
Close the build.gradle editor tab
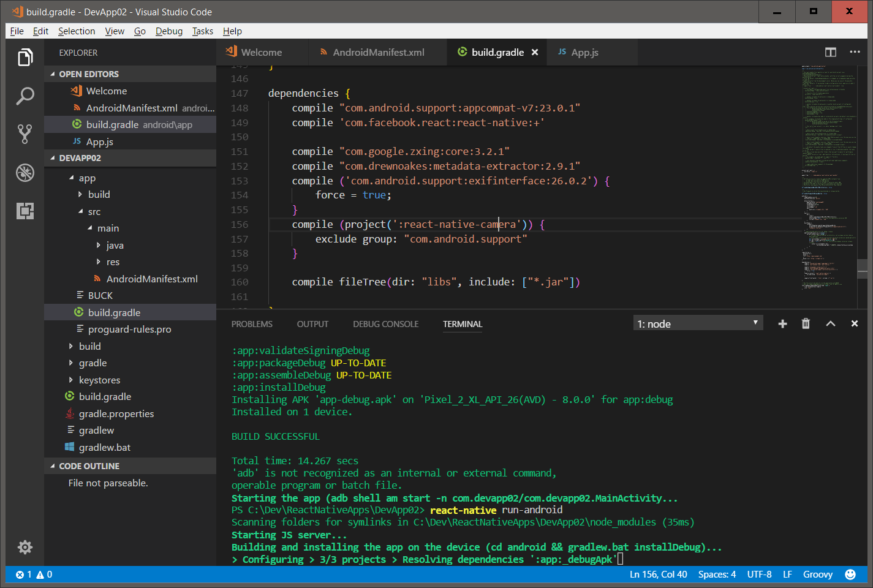pos(535,53)
